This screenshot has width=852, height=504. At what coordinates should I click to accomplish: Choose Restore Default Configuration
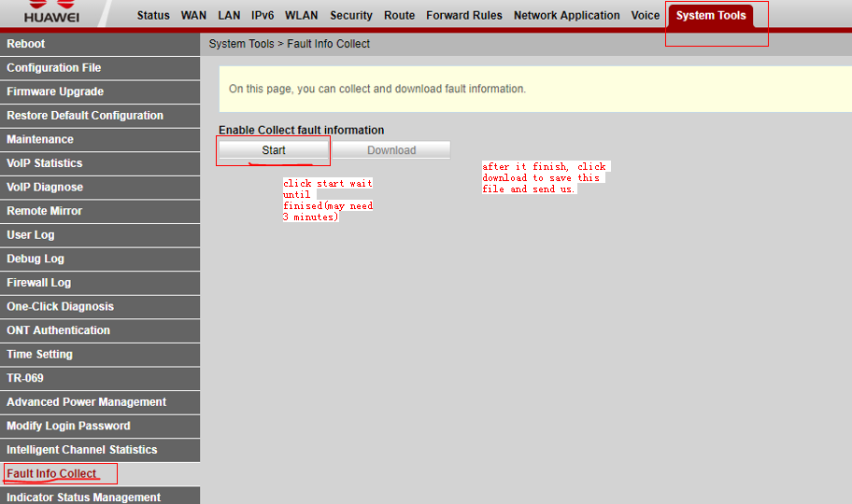pyautogui.click(x=85, y=116)
